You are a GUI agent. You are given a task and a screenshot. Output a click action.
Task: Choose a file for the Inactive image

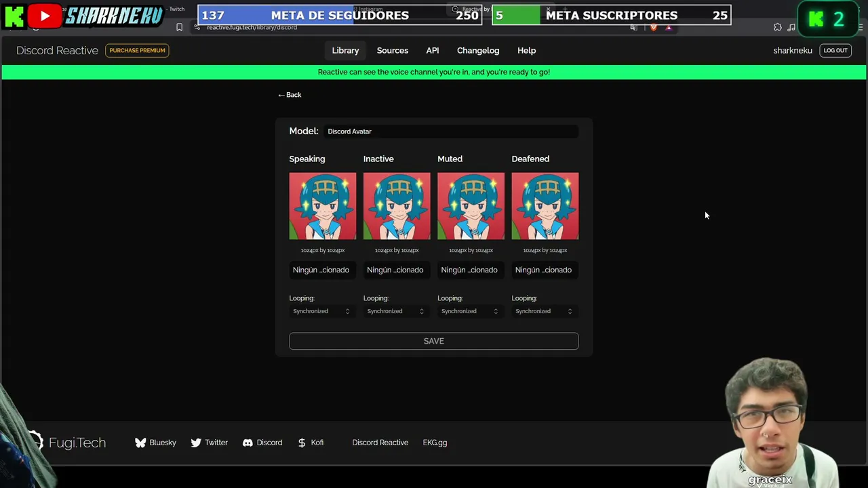pyautogui.click(x=397, y=270)
